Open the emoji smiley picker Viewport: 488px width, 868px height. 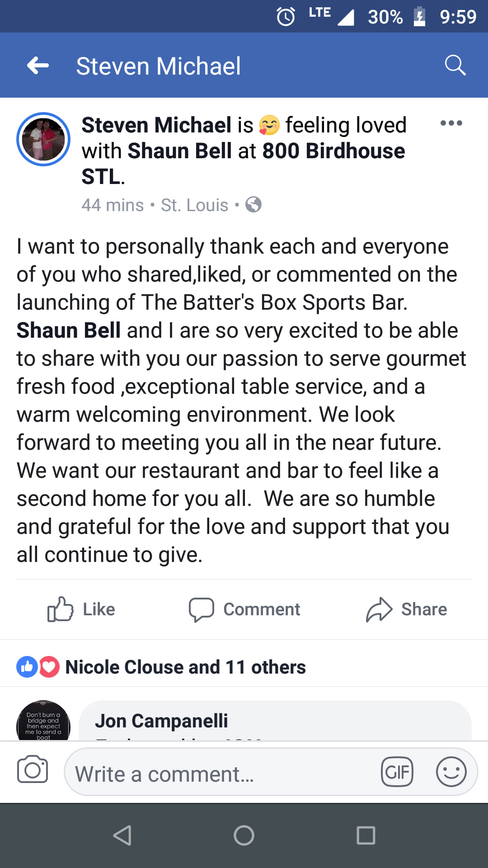[x=451, y=772]
